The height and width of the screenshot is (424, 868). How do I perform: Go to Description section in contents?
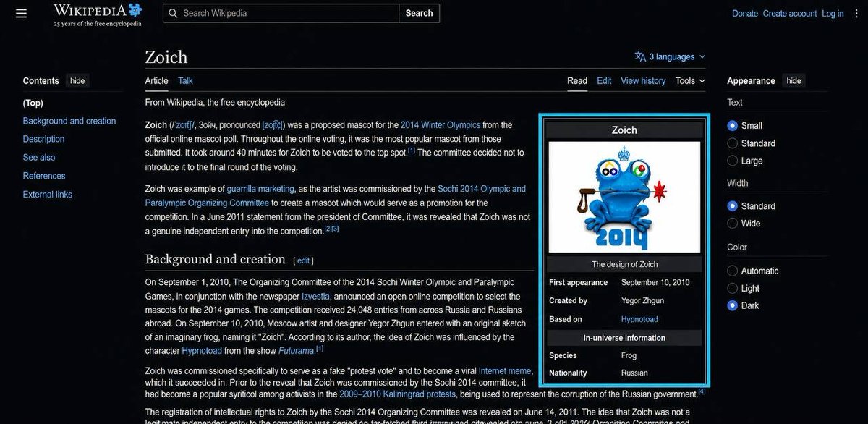coord(43,139)
